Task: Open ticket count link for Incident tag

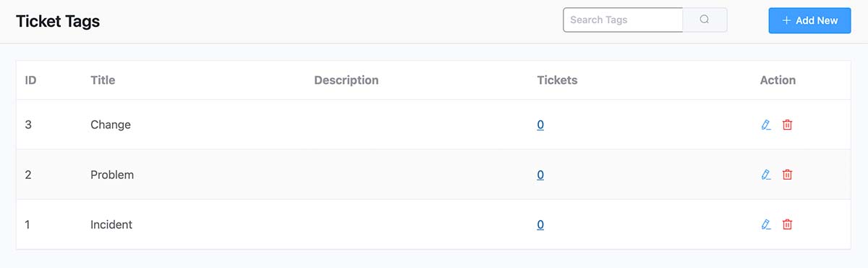Action: tap(540, 225)
